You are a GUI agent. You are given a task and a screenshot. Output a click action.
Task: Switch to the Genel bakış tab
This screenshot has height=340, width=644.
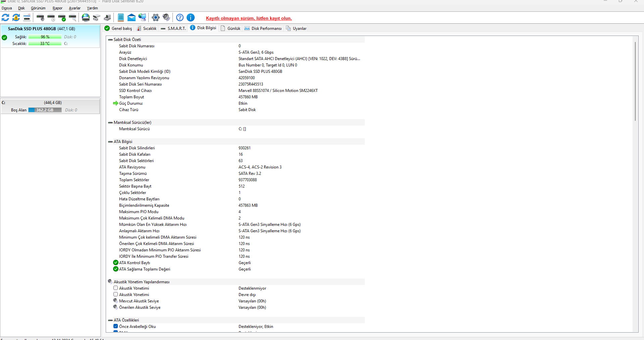point(118,29)
